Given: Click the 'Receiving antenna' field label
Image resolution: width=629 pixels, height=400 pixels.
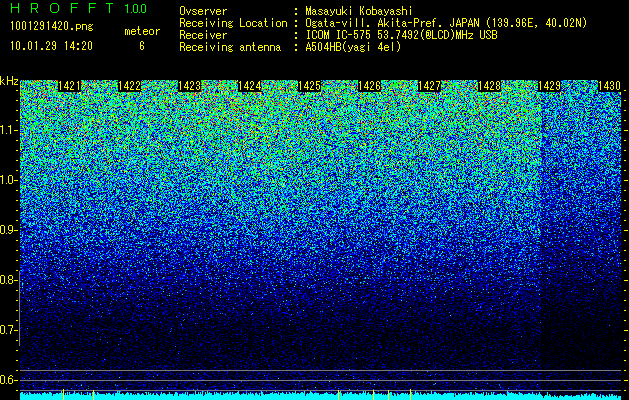Looking at the screenshot, I should [x=230, y=47].
